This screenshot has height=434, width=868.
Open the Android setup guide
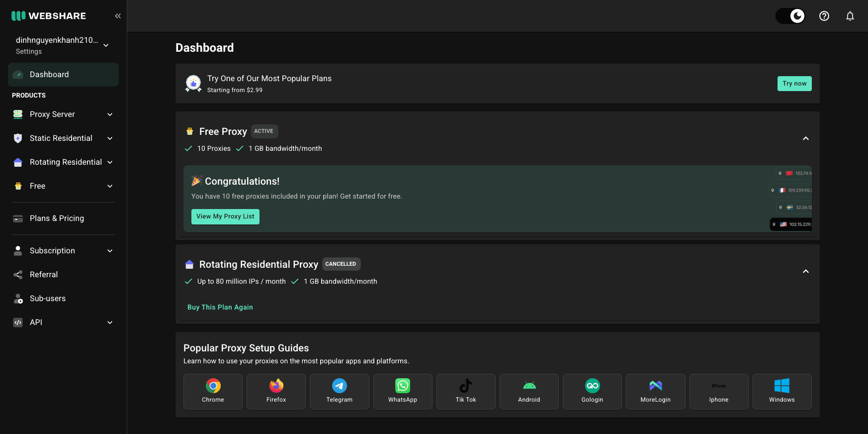coord(529,392)
